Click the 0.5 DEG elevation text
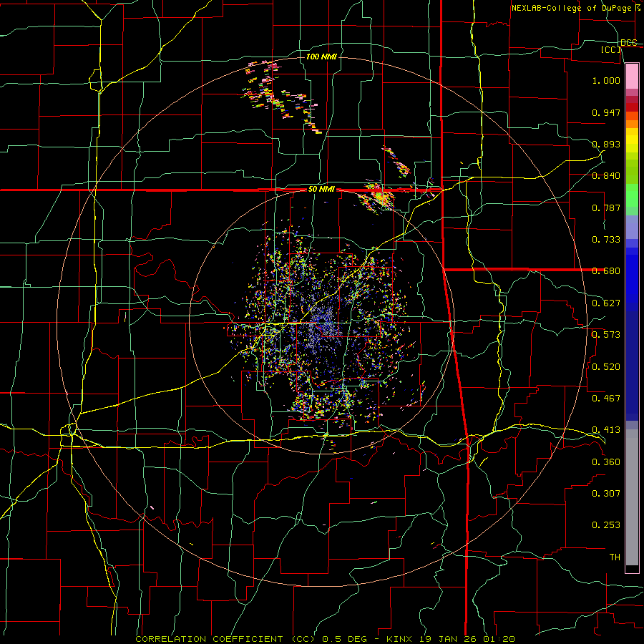 (x=344, y=639)
